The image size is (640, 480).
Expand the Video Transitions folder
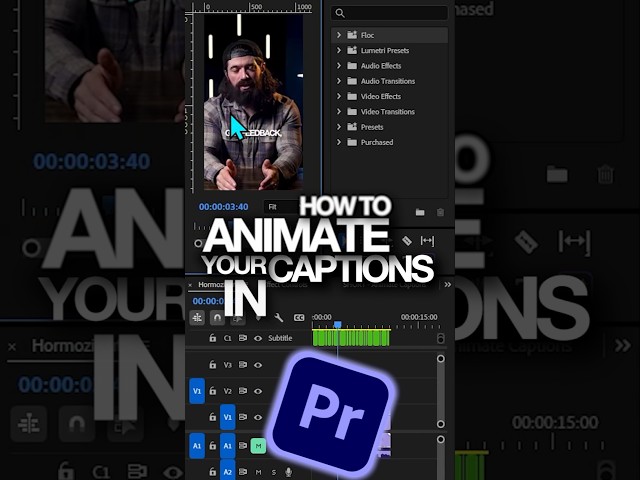coord(338,111)
